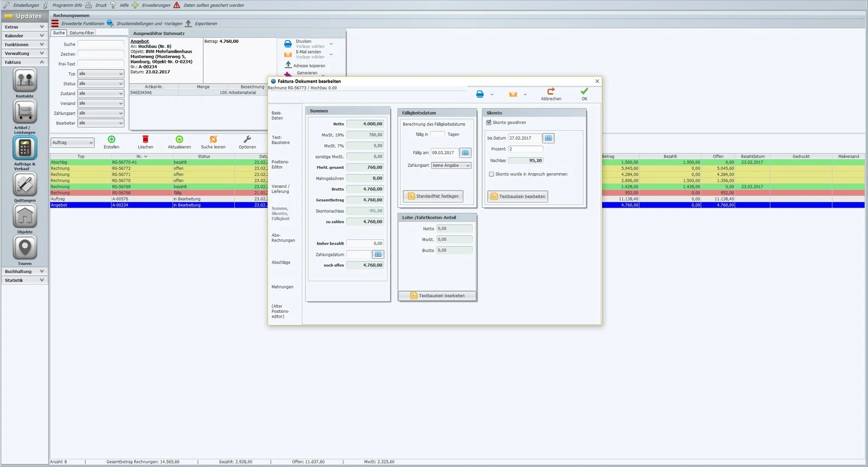Click the Skonto Prozent input field
This screenshot has height=467, width=868.
click(x=525, y=149)
